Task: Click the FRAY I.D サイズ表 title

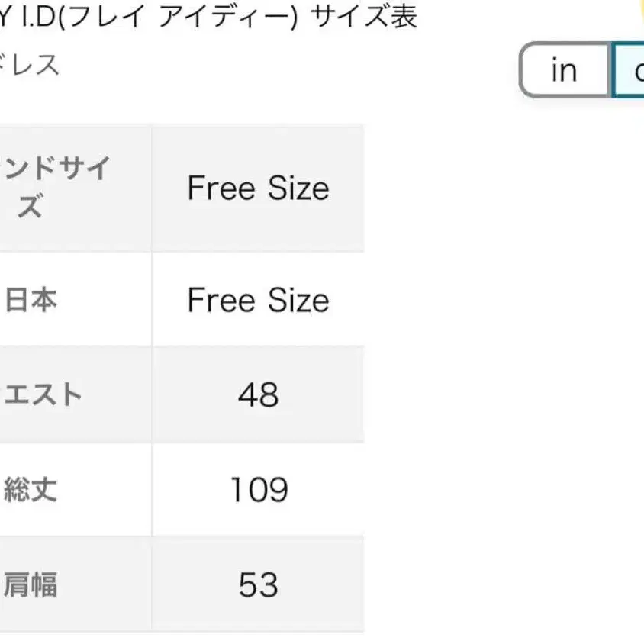Action: click(208, 16)
